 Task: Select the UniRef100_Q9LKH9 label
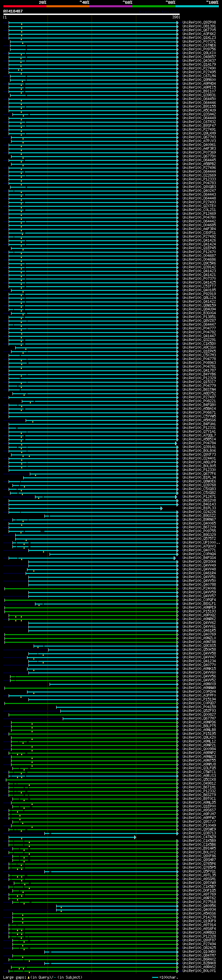coord(199,133)
